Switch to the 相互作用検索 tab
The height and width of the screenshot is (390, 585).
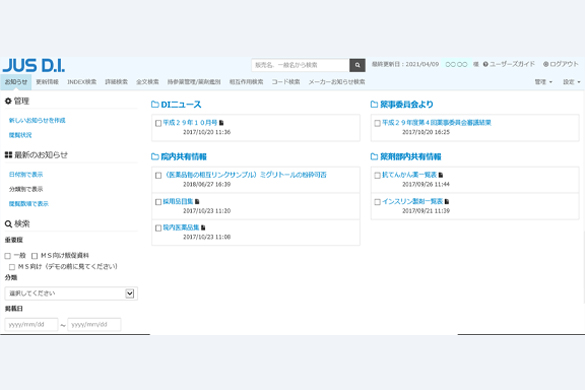pos(246,82)
